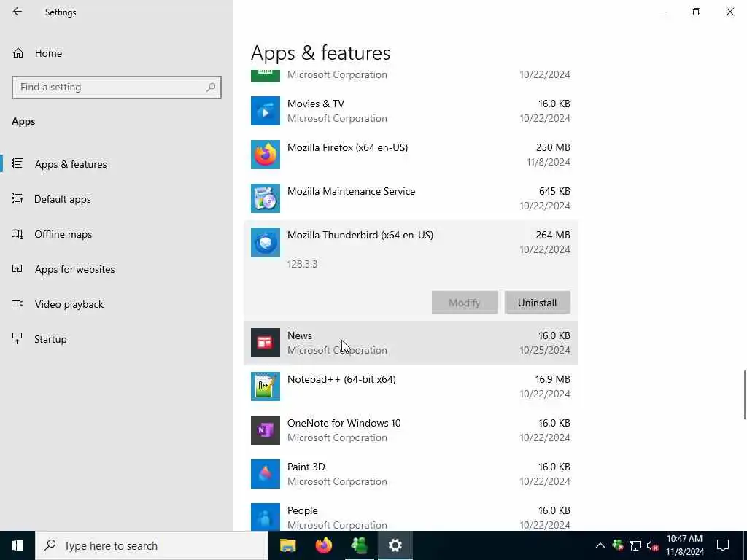Open the Windows Start menu
This screenshot has height=560, width=747.
pyautogui.click(x=18, y=545)
